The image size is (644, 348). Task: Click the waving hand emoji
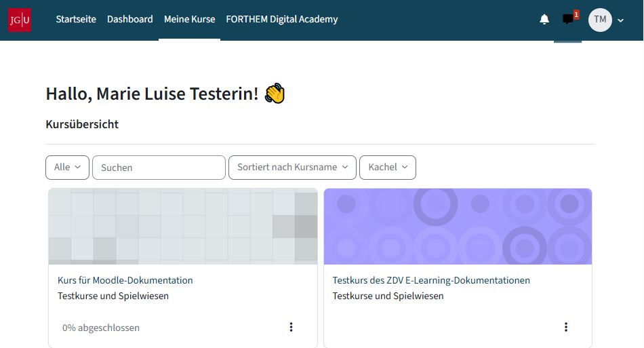click(x=275, y=94)
